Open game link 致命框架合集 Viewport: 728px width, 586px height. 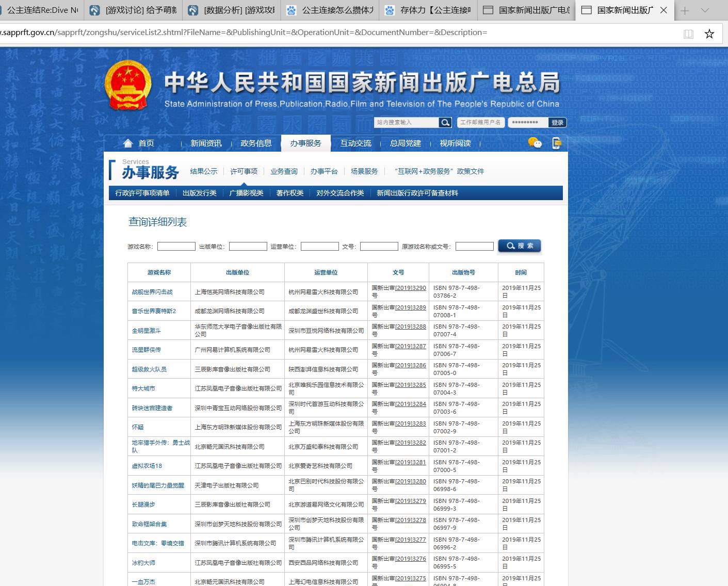(x=149, y=524)
